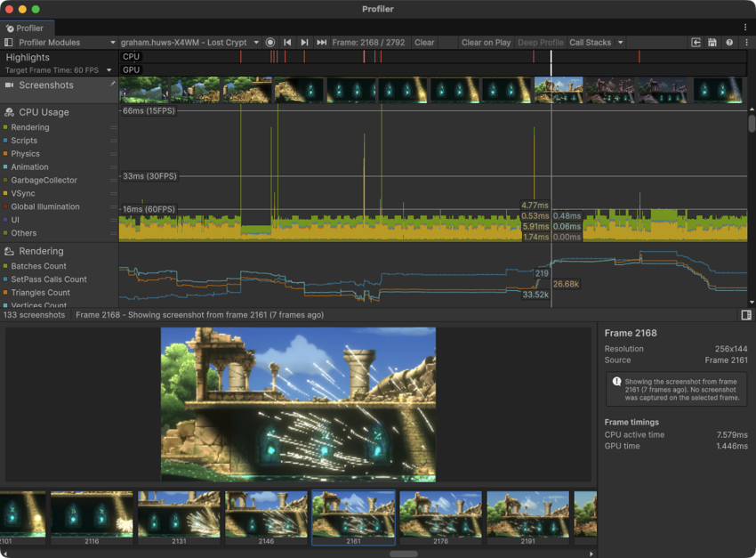756x558 pixels.
Task: Select thumbnail labeled 2176
Action: [x=440, y=518]
